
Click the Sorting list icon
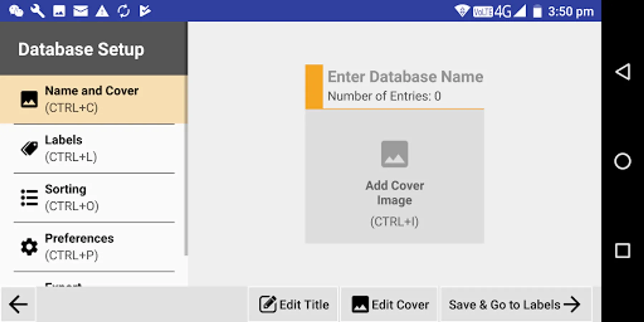pyautogui.click(x=29, y=198)
